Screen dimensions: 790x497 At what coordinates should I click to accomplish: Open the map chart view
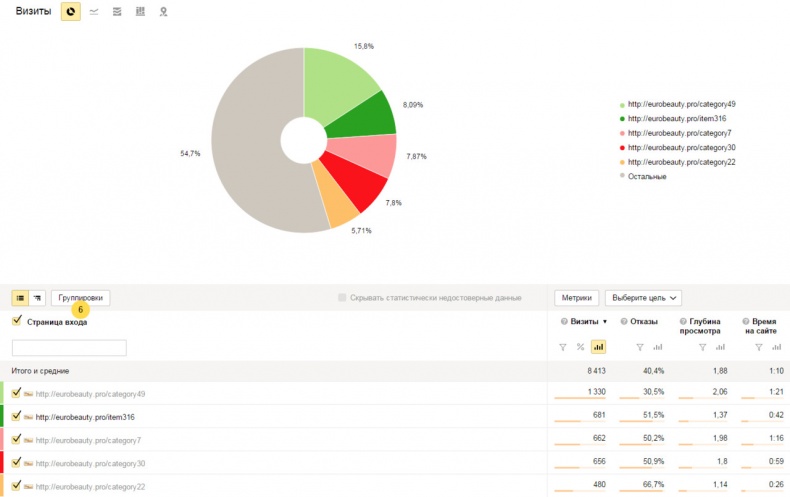[x=163, y=12]
